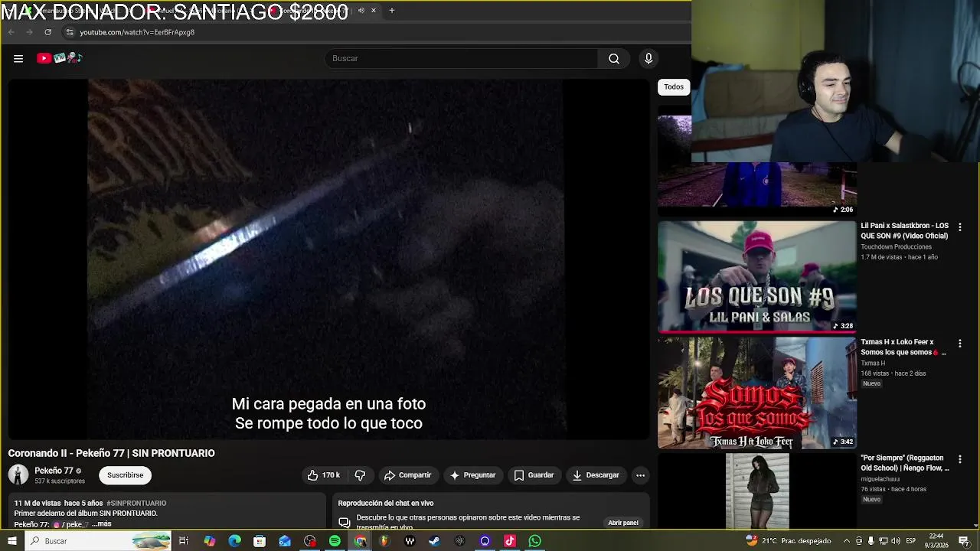
Task: Show hidden system tray icons chevron
Action: tap(847, 541)
